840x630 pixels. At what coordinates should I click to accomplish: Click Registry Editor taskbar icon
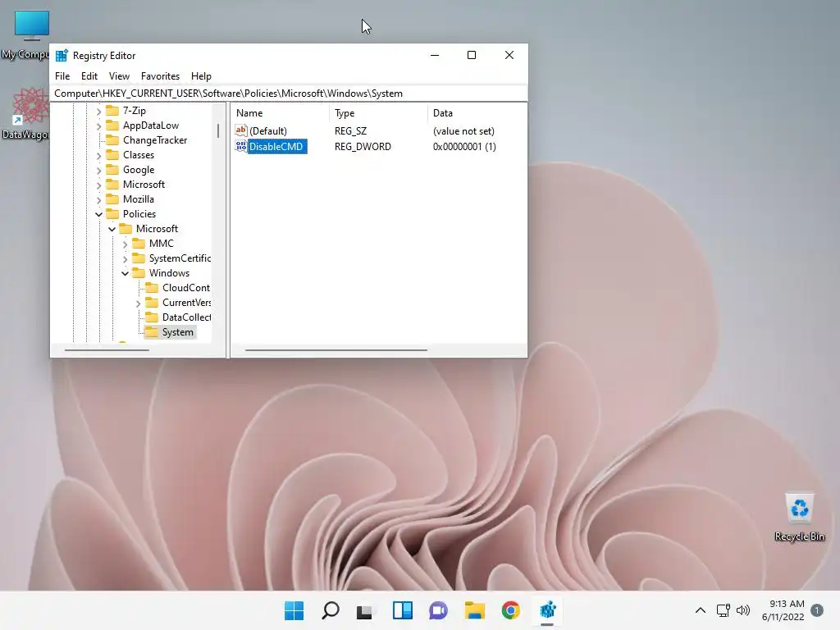coord(547,610)
